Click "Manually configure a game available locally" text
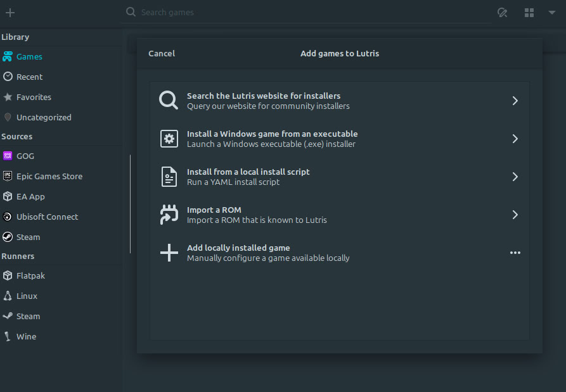Viewport: 566px width, 392px height. coord(268,258)
